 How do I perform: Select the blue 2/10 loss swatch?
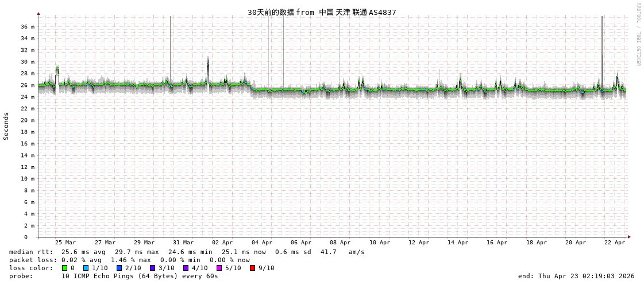(119, 268)
